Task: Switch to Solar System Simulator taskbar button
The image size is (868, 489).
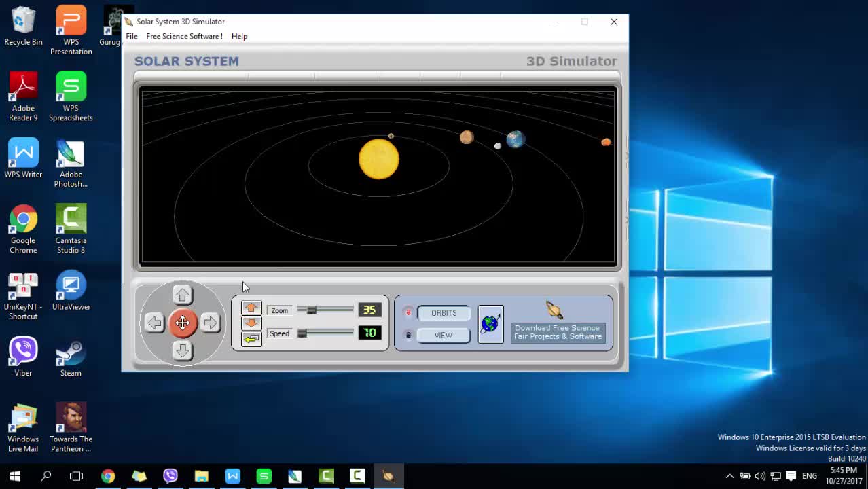Action: click(x=388, y=476)
